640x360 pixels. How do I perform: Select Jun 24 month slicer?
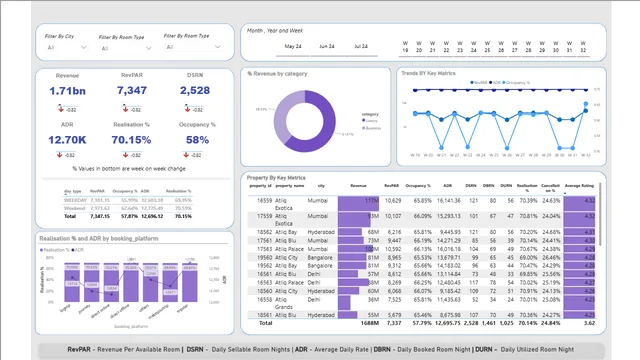pos(327,46)
